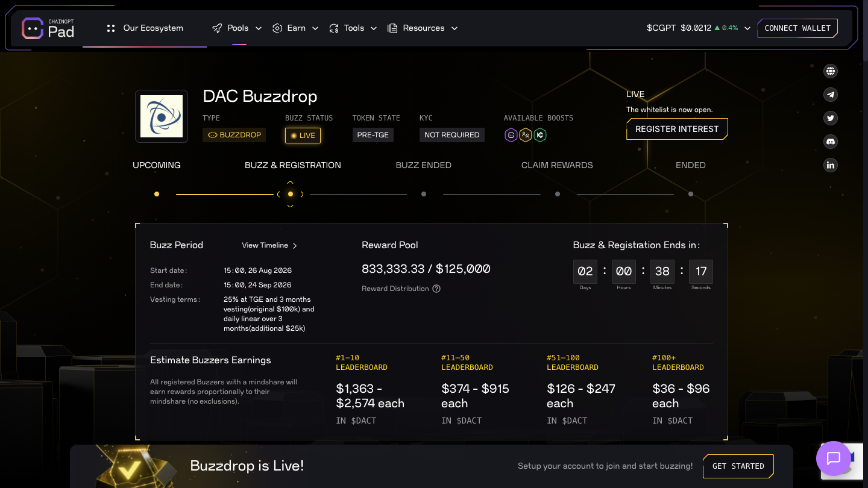
Task: Open the LinkedIn social link
Action: click(831, 165)
